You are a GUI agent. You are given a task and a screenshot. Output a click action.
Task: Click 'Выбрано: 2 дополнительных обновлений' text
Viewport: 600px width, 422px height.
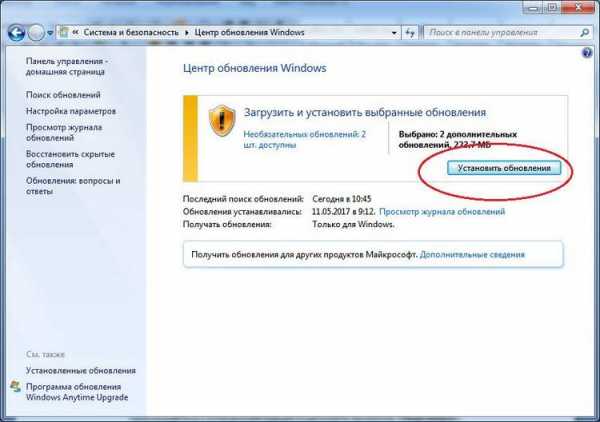click(x=458, y=139)
